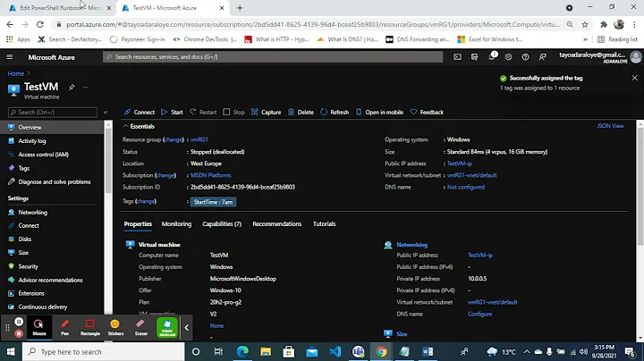
Task: Open Overview in the sidebar
Action: pyautogui.click(x=52, y=127)
